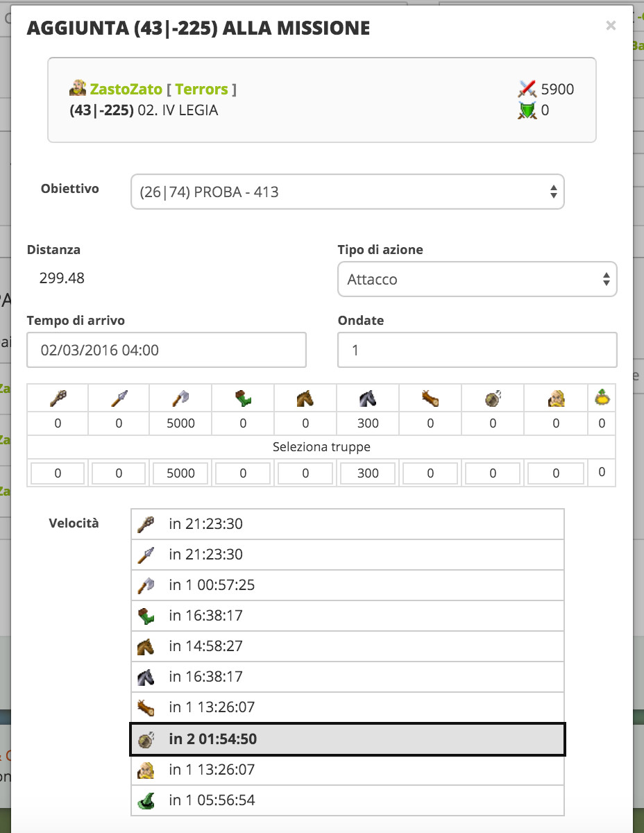The image size is (644, 833).
Task: Select nobleman speed row in 1 13:26:07
Action: pyautogui.click(x=347, y=770)
